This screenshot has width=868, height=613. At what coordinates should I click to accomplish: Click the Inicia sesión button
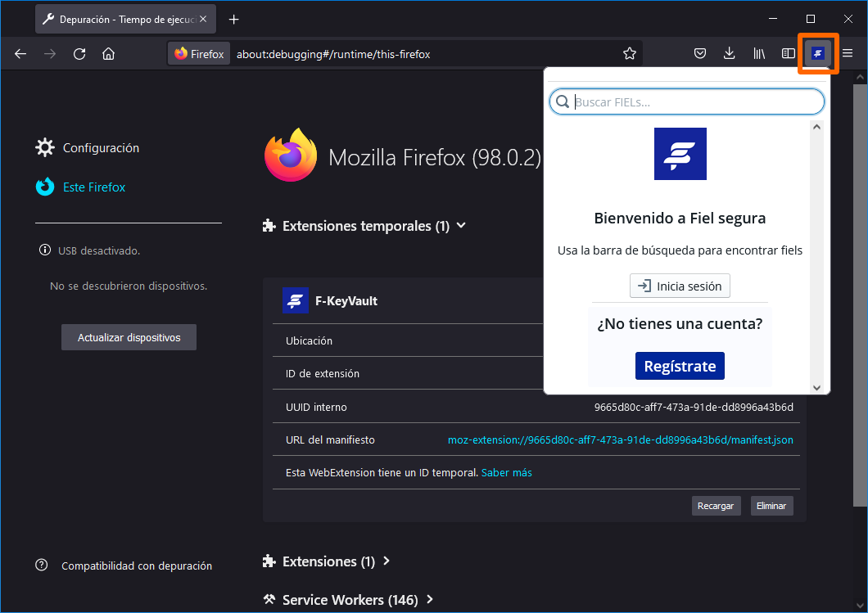pos(680,286)
